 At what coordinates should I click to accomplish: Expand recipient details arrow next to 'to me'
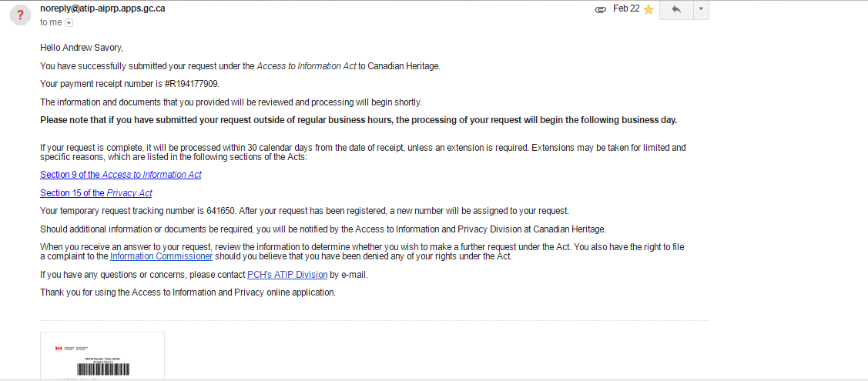coord(69,23)
